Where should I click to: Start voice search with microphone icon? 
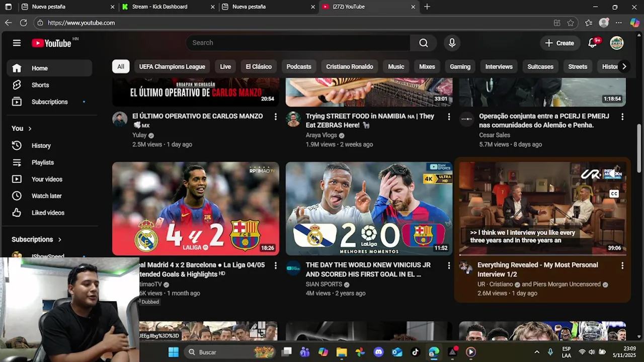click(452, 43)
